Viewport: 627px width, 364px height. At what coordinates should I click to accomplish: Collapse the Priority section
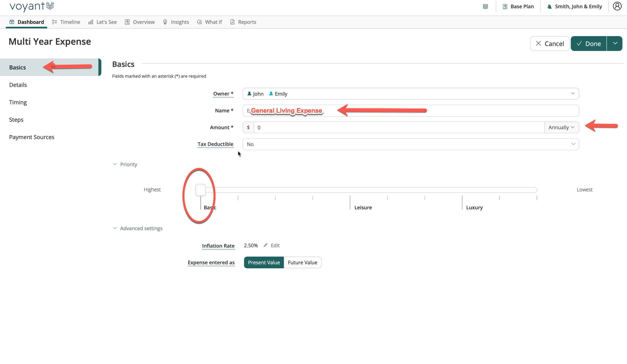115,164
